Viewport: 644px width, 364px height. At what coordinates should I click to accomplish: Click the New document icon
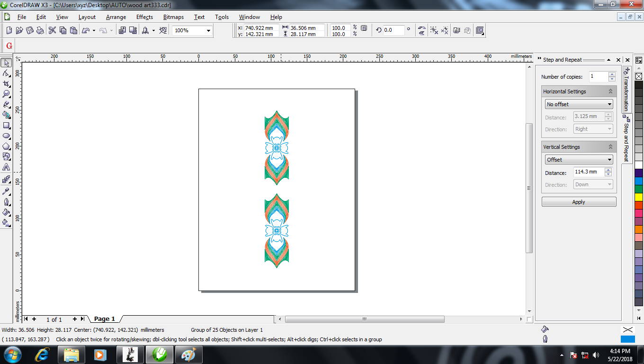9,30
